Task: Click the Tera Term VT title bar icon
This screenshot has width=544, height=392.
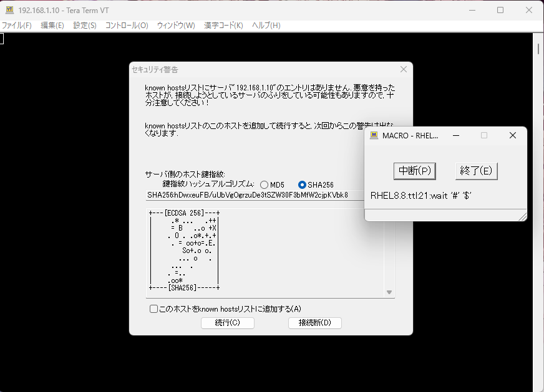Action: click(10, 10)
